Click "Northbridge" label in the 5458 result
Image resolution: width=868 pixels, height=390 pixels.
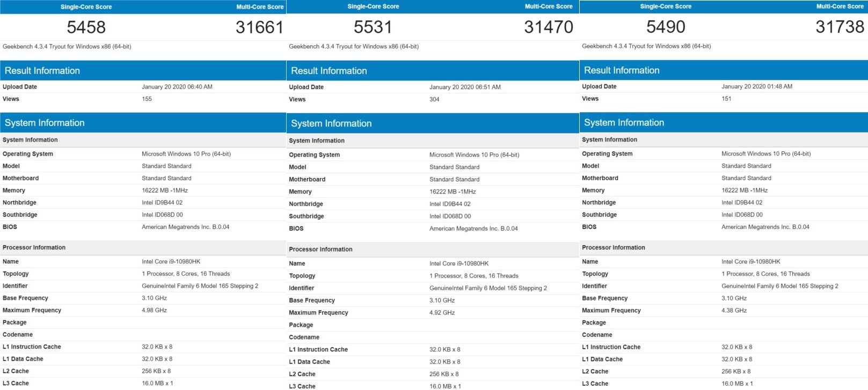19,203
